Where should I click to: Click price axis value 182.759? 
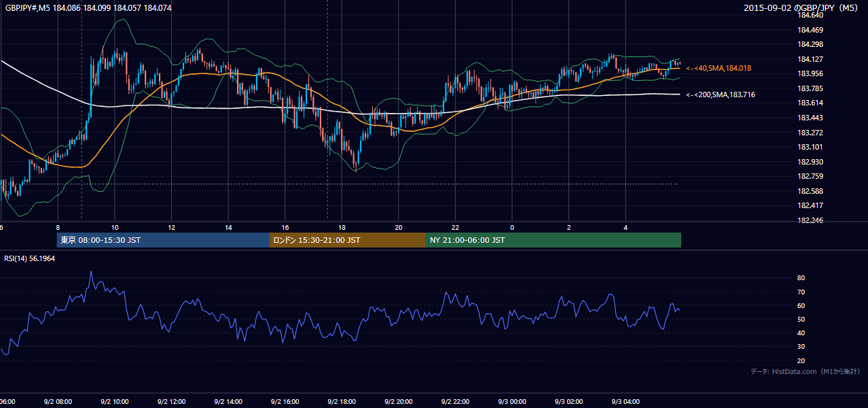810,176
